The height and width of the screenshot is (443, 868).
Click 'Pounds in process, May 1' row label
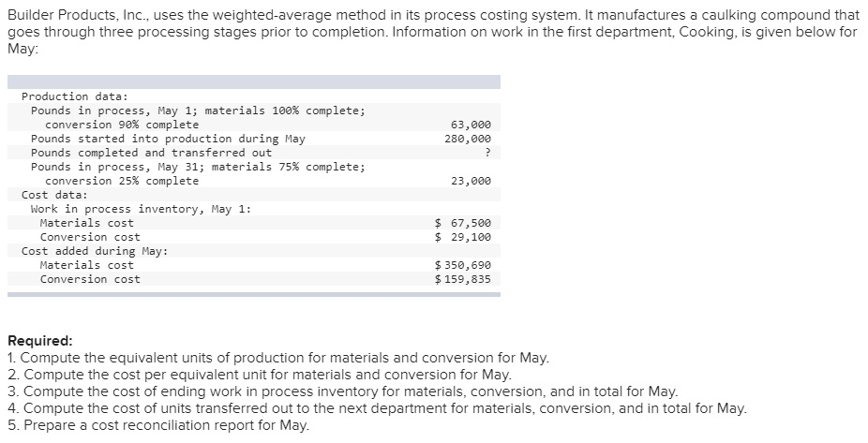(198, 111)
